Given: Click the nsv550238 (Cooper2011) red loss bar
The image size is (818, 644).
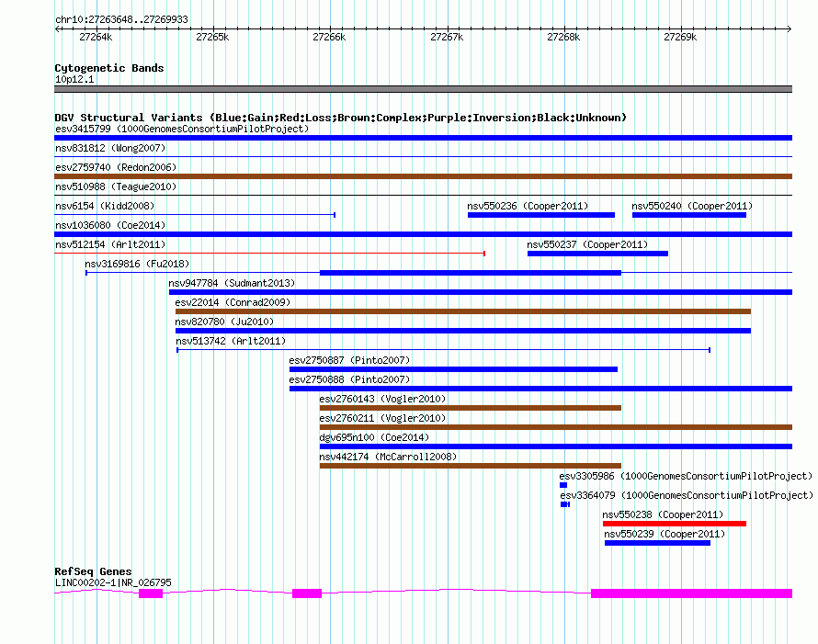Looking at the screenshot, I should pos(675,524).
